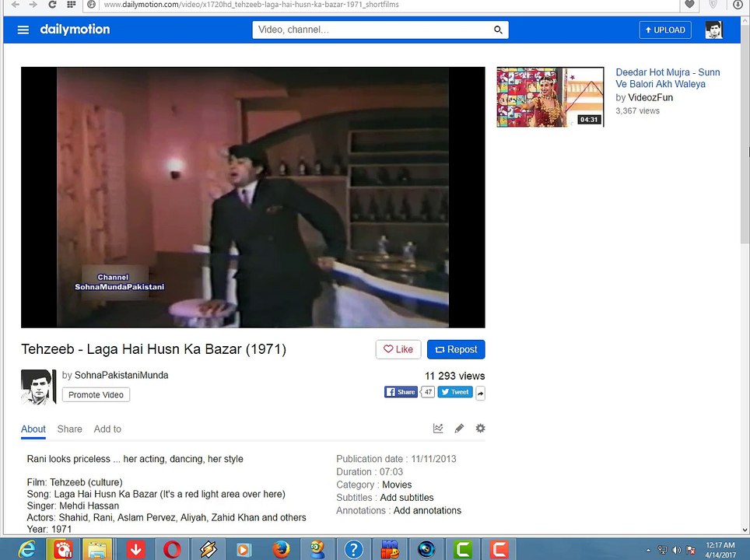Screen dimensions: 750x560
Task: Click the search magnifier icon
Action: coord(498,30)
